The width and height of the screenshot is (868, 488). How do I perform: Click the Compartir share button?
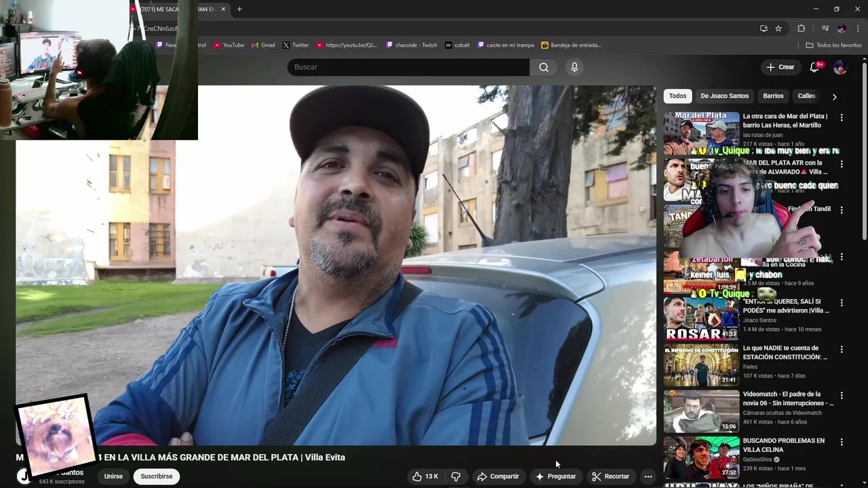pyautogui.click(x=498, y=476)
